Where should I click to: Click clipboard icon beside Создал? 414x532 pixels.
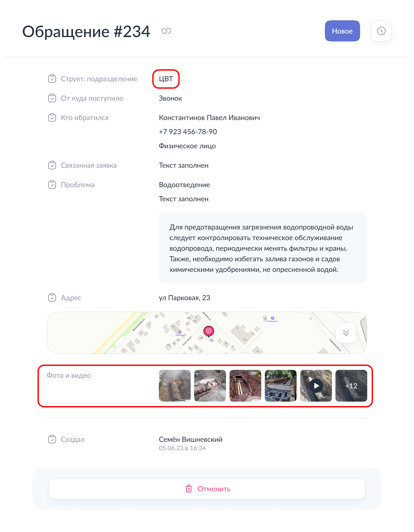52,439
